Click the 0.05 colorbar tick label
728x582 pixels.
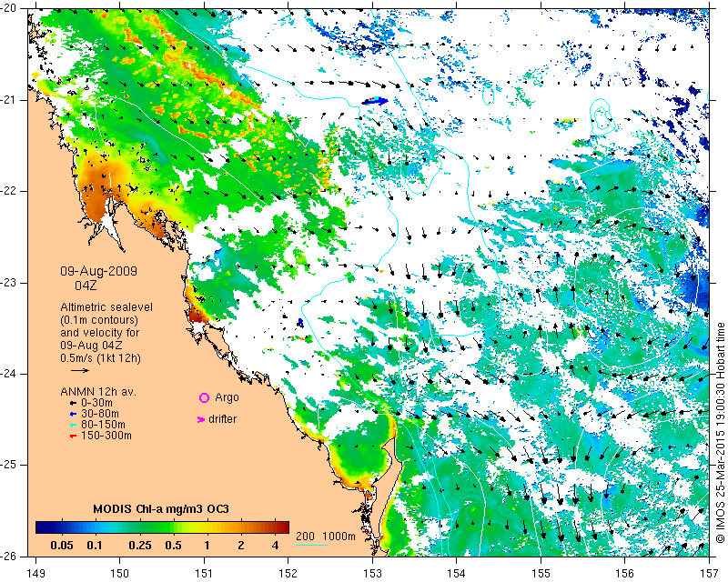point(61,546)
